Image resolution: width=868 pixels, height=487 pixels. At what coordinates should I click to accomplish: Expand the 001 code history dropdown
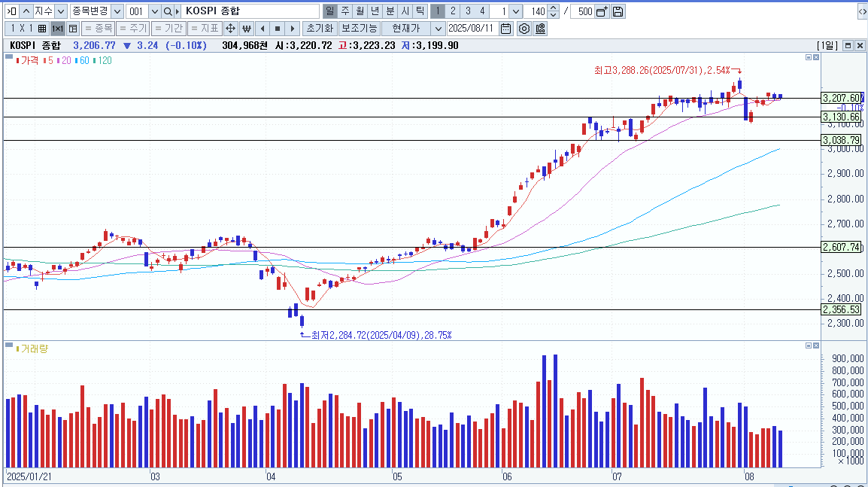coord(154,11)
